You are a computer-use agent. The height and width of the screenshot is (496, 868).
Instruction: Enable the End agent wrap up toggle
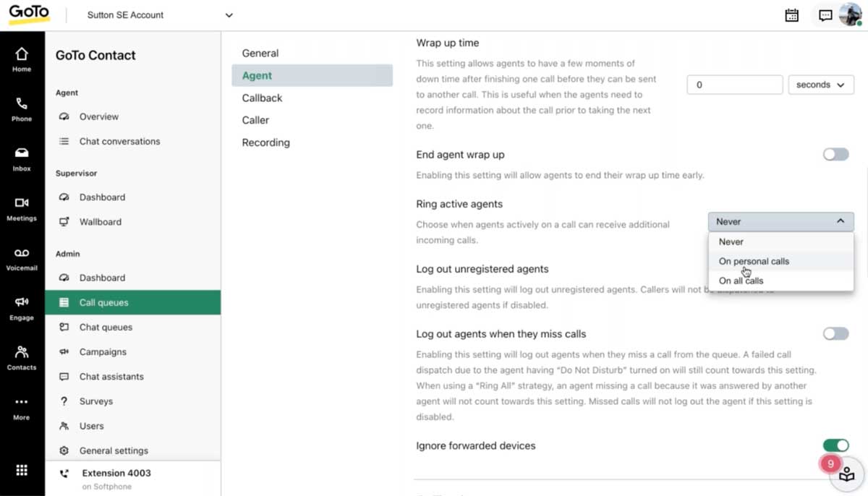click(x=835, y=154)
